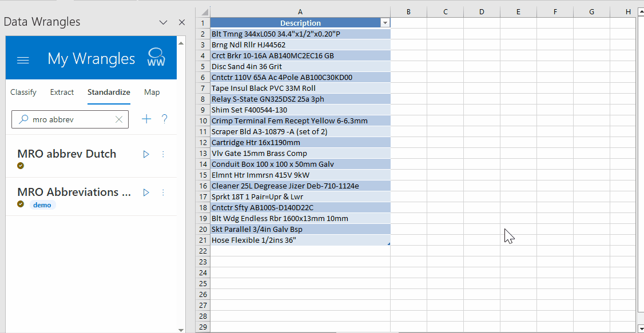Open more options for MRO Abbreviations wrangle
This screenshot has height=333, width=644.
[x=163, y=192]
